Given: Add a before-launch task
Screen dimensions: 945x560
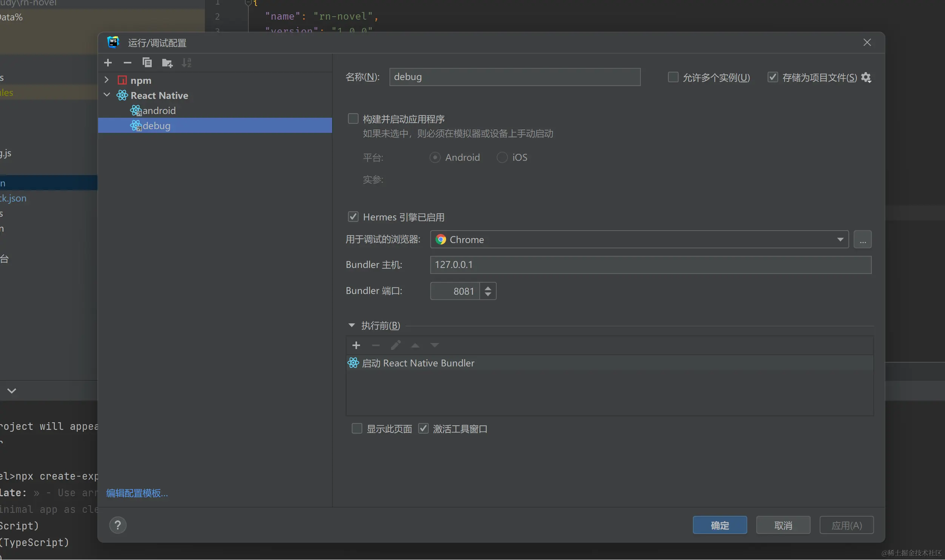Looking at the screenshot, I should pos(356,345).
